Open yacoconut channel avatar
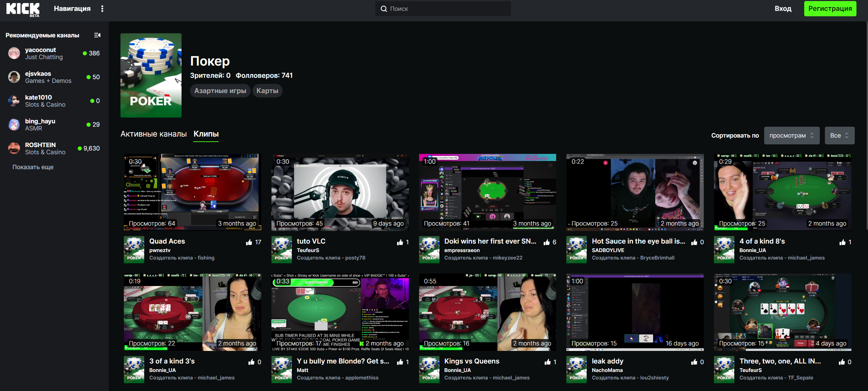 (x=14, y=53)
